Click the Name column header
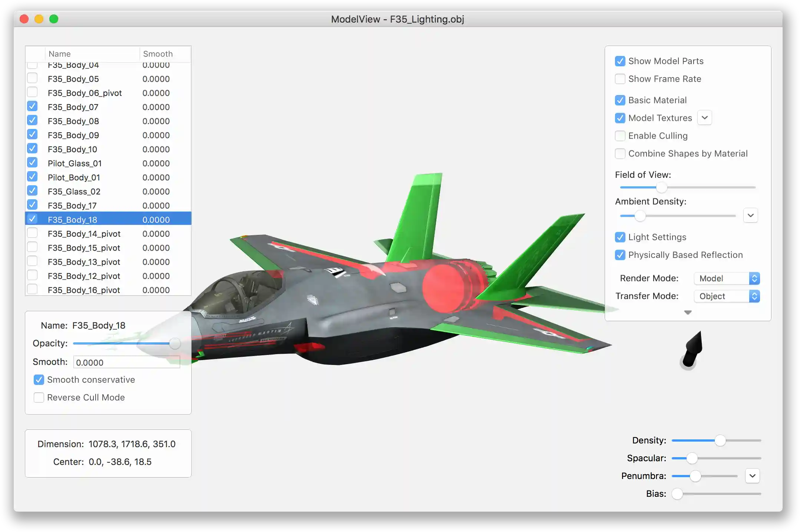Viewport: 800px width, 532px height. (60, 54)
